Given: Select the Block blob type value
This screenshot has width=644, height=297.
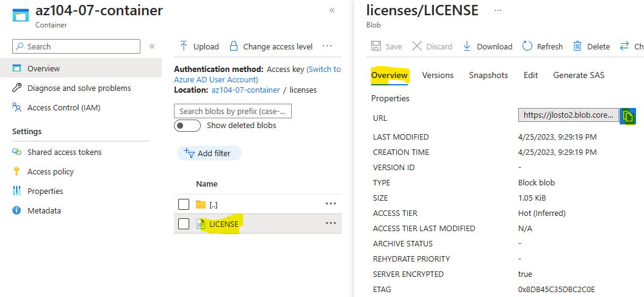Looking at the screenshot, I should (537, 182).
